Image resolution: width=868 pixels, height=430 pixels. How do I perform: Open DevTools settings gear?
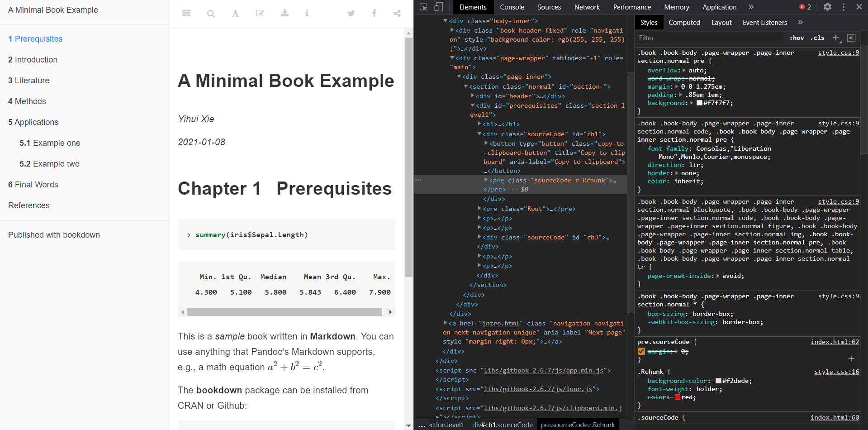point(827,7)
